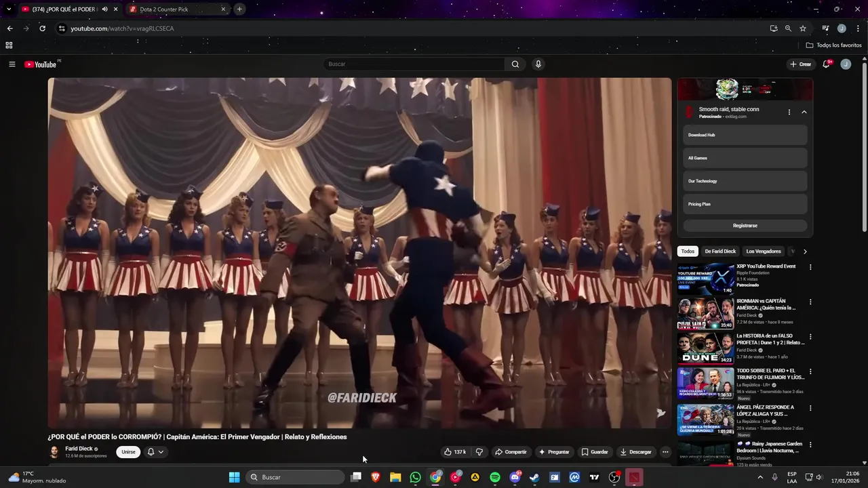Open the Our Technology ad link

pos(745,181)
